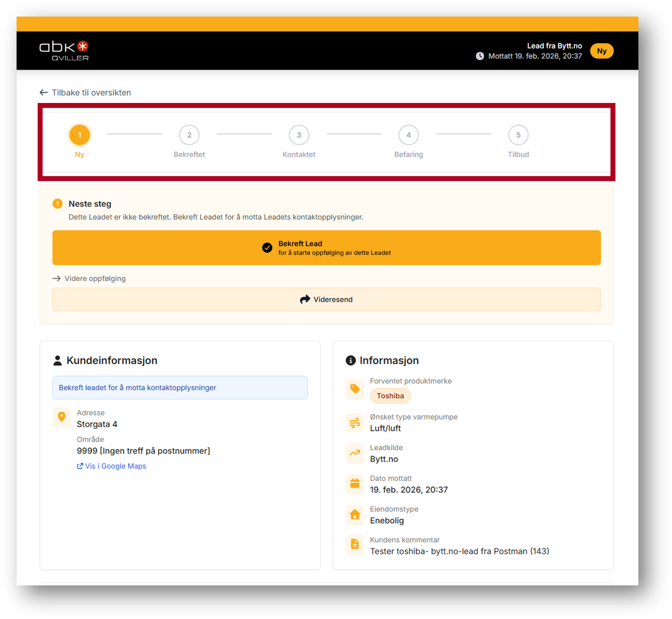Click the trend icon next to Leadkilde
Image resolution: width=672 pixels, height=619 pixels.
355,453
